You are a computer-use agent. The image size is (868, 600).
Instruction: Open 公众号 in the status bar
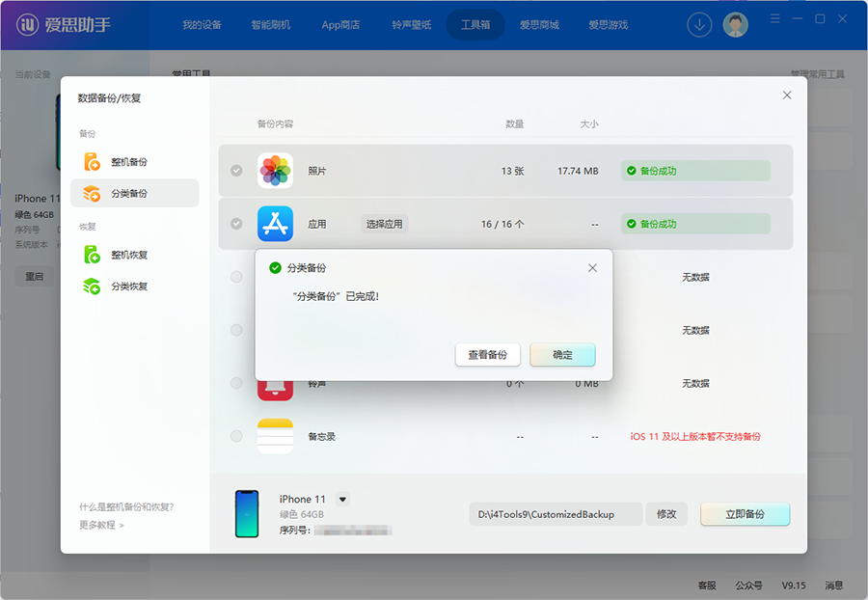(748, 586)
